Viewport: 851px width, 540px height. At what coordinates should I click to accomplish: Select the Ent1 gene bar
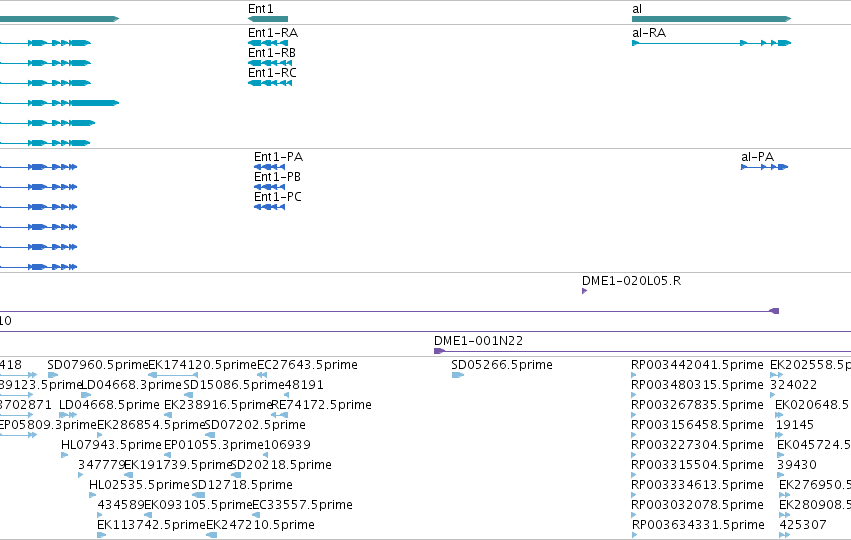click(x=268, y=19)
